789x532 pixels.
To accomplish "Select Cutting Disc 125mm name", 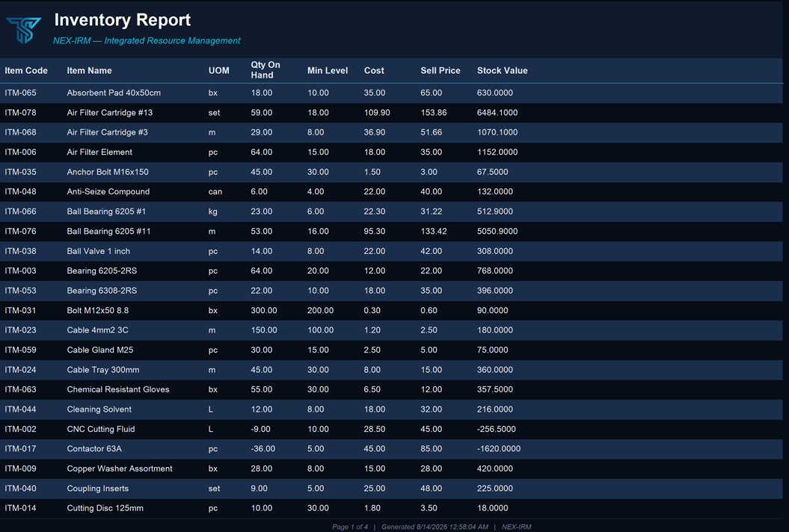I will click(105, 508).
